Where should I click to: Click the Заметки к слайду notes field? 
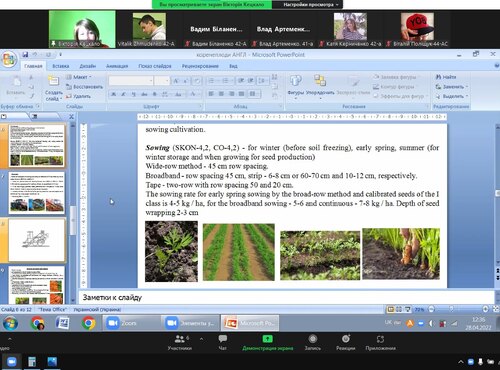(x=287, y=297)
